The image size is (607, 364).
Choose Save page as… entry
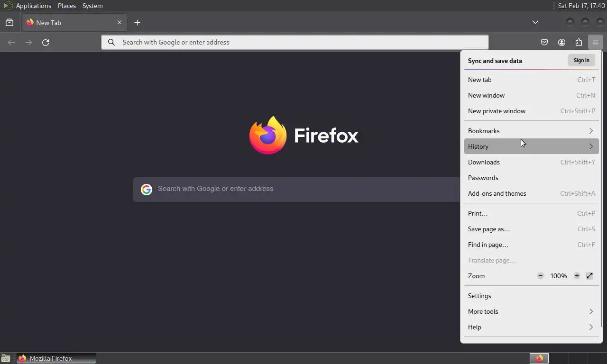pyautogui.click(x=531, y=229)
